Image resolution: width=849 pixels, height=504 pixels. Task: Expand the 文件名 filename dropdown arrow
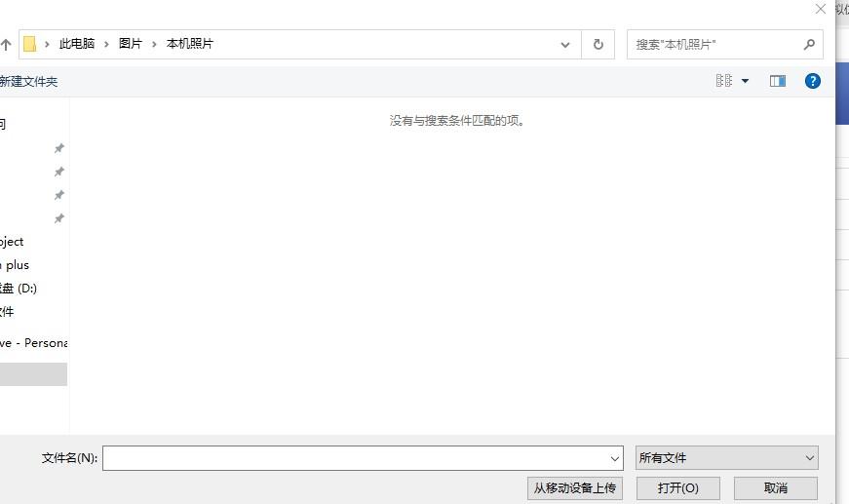click(615, 458)
